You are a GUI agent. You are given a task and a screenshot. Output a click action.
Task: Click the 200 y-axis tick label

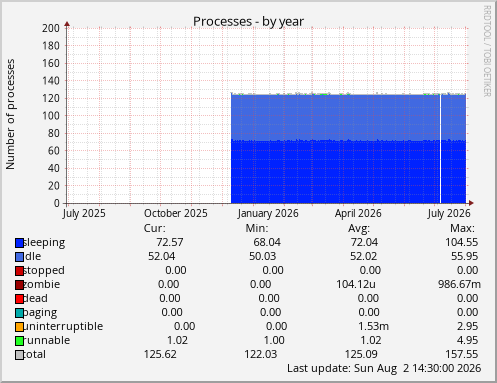click(51, 28)
